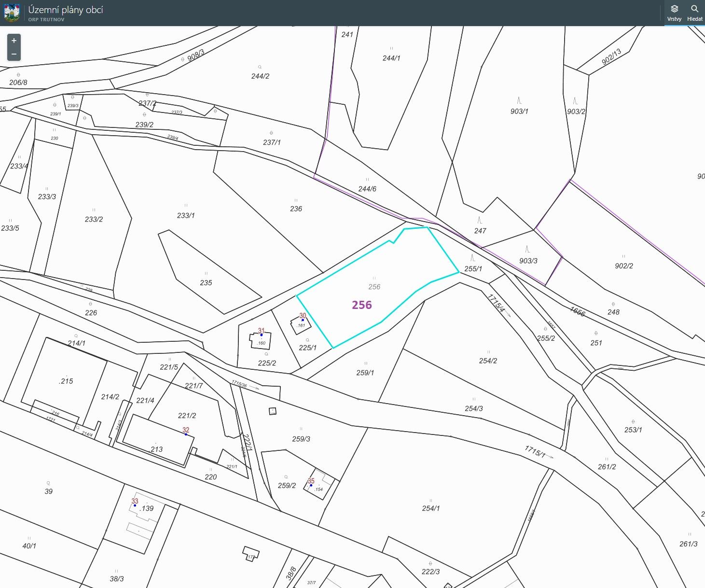Click the Územní plány obcí title
Screen dimensions: 705x588
click(66, 10)
